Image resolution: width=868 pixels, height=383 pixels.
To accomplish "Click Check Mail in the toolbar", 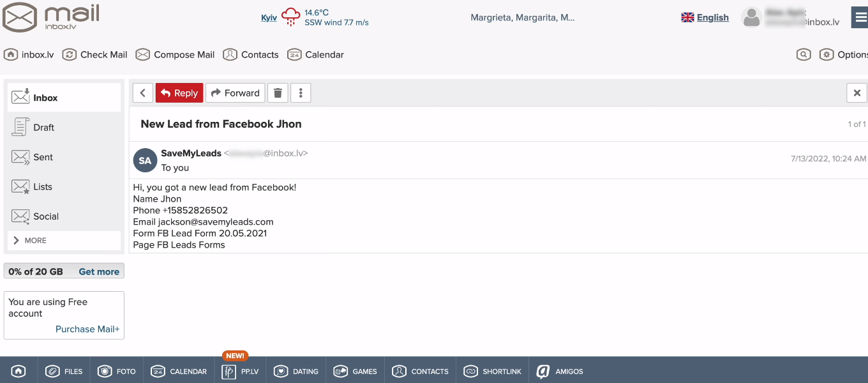I will pos(95,55).
